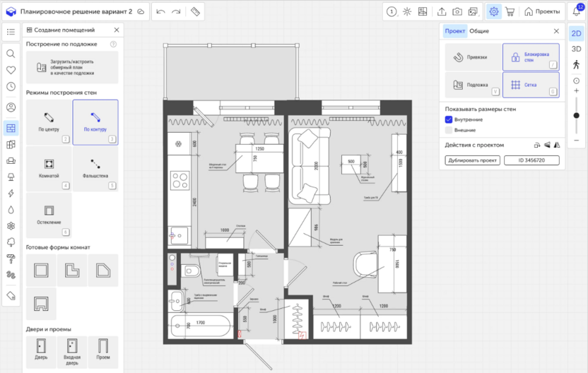588x373 pixels.
Task: Click the undo arrow in top toolbar
Action: (x=160, y=12)
